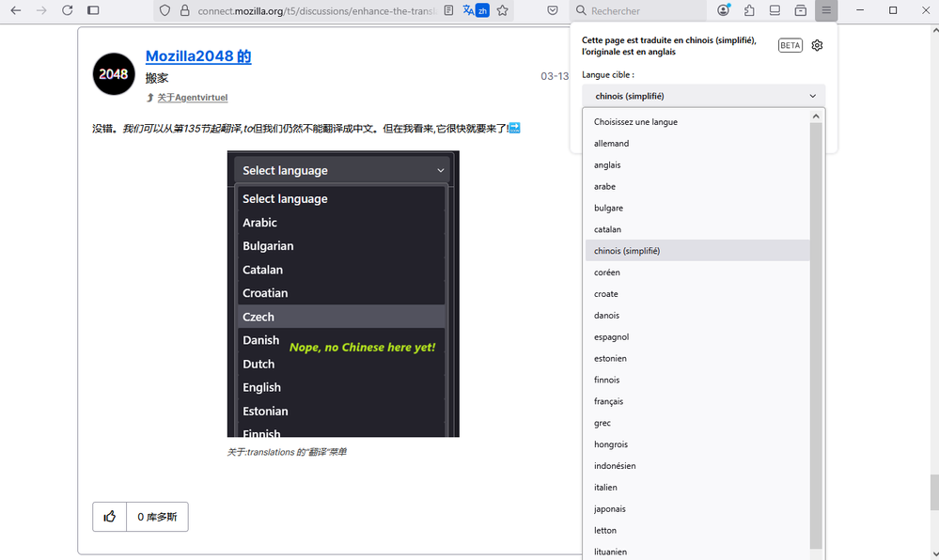Viewport: 939px width, 560px height.
Task: Choose arabe as target language
Action: point(697,186)
